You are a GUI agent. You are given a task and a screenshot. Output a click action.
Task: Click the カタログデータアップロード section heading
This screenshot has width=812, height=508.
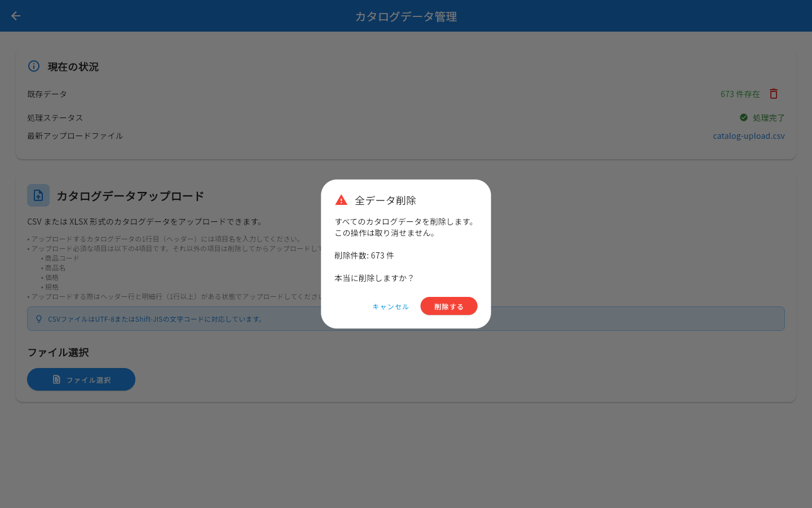pyautogui.click(x=130, y=196)
